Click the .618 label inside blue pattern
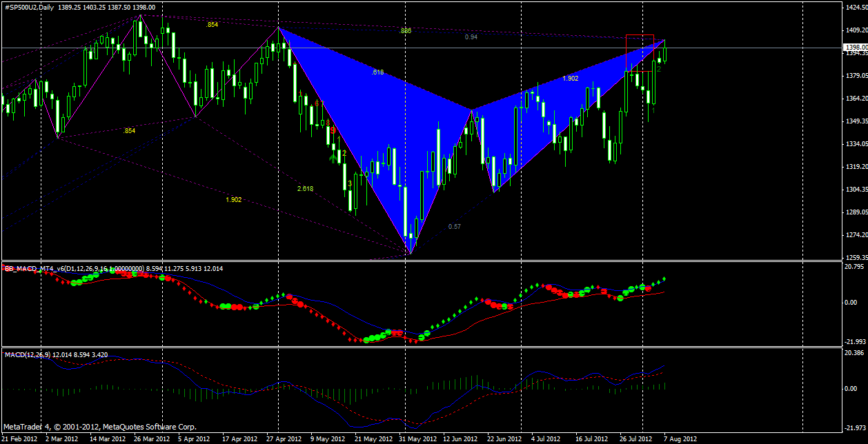 pyautogui.click(x=377, y=72)
